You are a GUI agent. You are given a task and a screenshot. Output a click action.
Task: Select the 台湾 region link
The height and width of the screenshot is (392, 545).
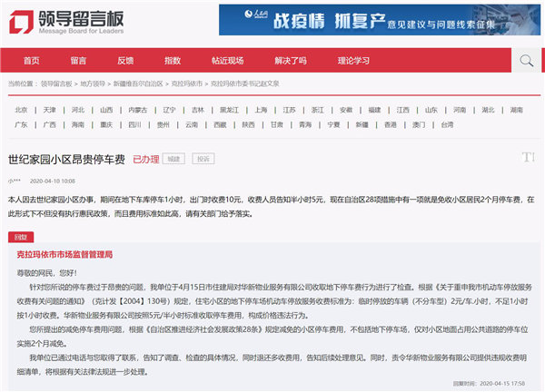(x=446, y=124)
